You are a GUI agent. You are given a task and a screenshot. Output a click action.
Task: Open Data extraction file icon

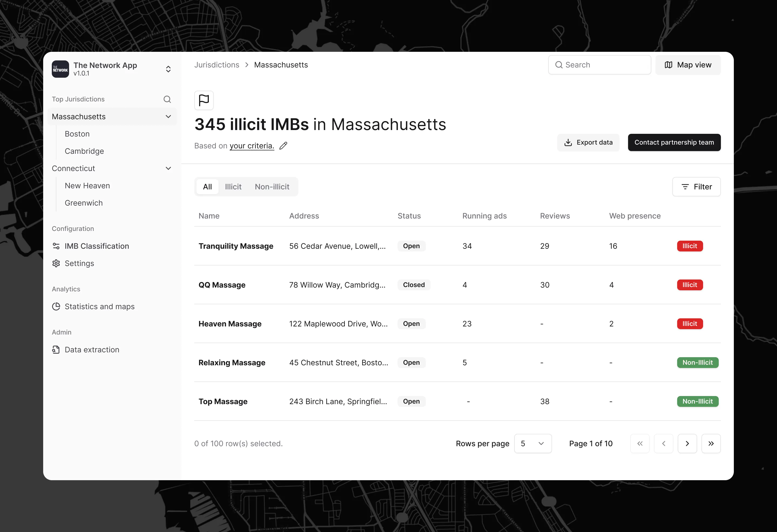tap(56, 350)
